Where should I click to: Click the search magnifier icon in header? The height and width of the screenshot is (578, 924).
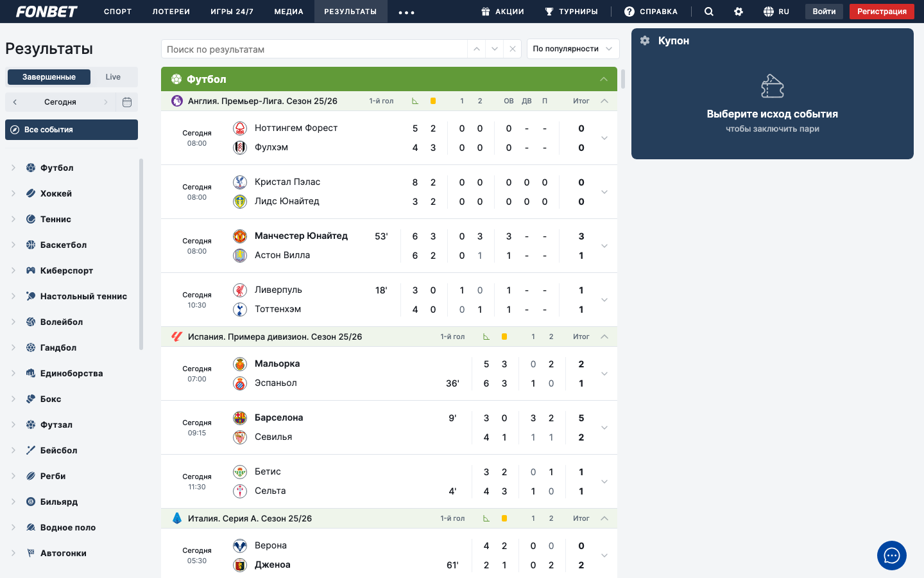(x=708, y=12)
